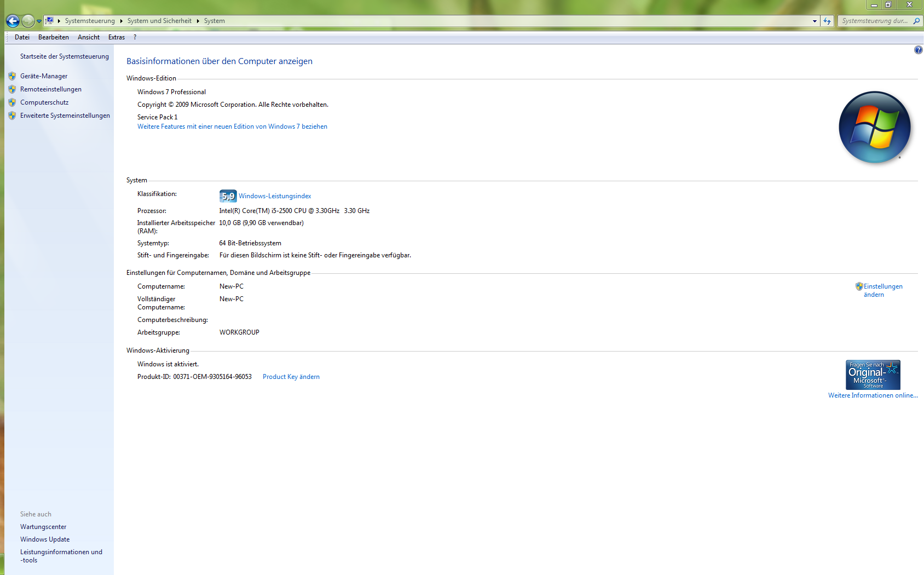Screen dimensions: 924x575
Task: Open Windows Update link
Action: pyautogui.click(x=45, y=539)
